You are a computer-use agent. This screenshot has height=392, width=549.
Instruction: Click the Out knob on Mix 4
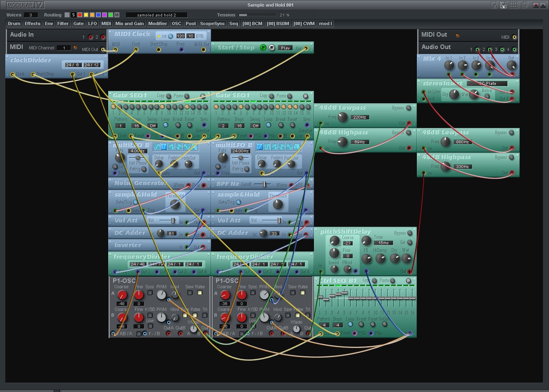click(511, 65)
